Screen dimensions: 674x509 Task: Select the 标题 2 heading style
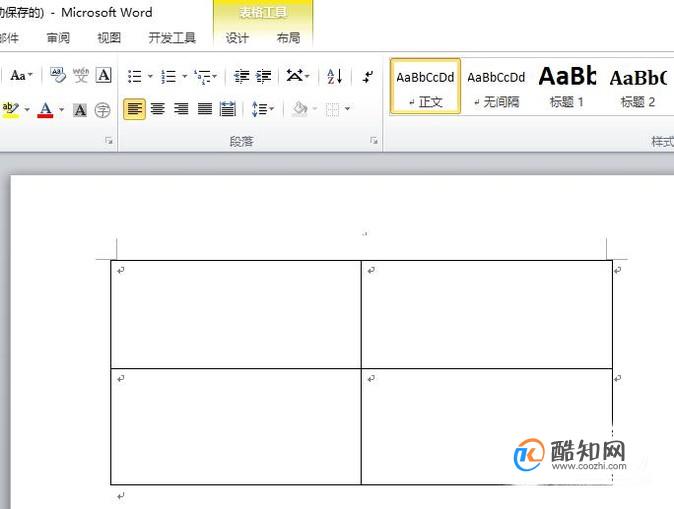(638, 86)
